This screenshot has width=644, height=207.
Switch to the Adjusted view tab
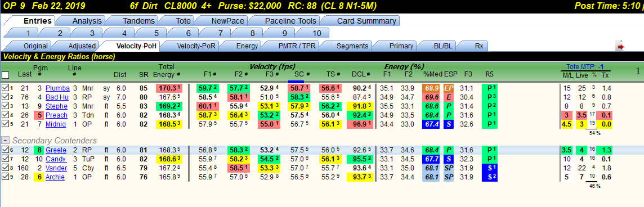(82, 46)
